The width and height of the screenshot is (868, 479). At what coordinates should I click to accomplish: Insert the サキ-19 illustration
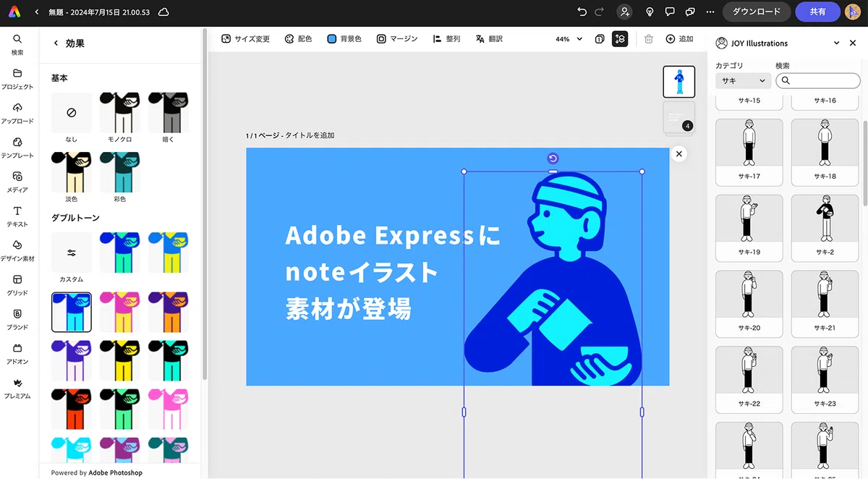749,228
